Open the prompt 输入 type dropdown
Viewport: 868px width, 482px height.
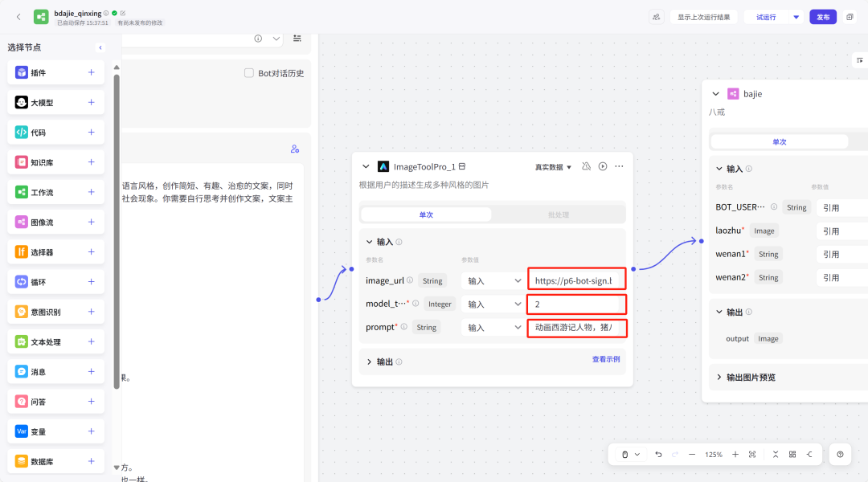point(493,327)
